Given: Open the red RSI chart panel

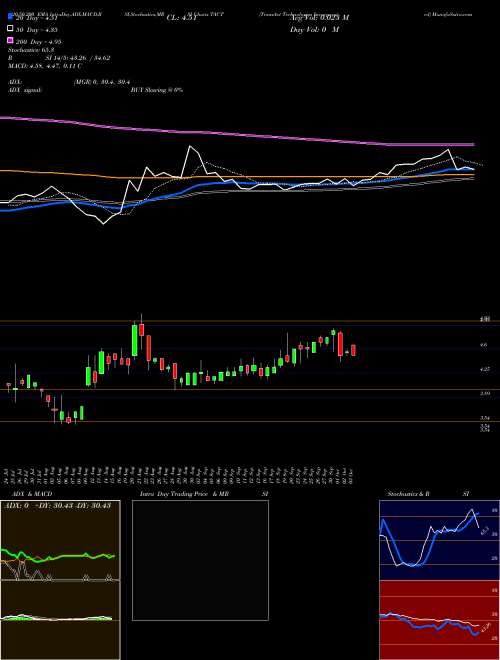Looking at the screenshot, I should click(439, 620).
